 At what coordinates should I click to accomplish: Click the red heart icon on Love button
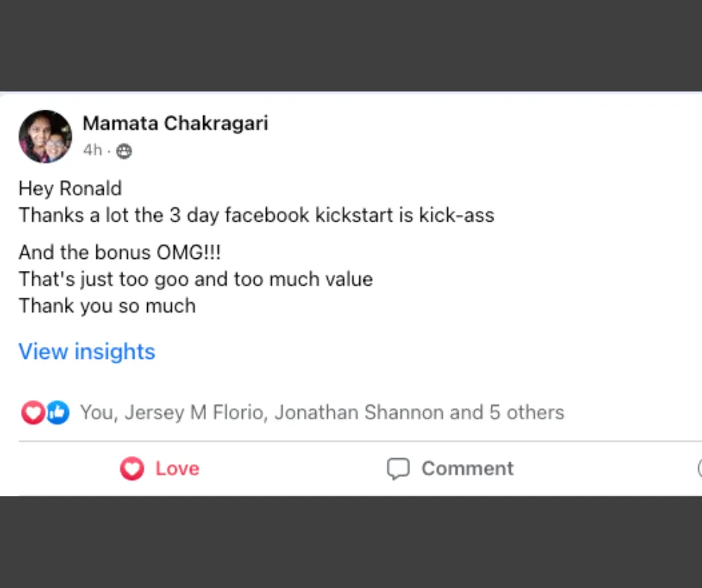(132, 469)
